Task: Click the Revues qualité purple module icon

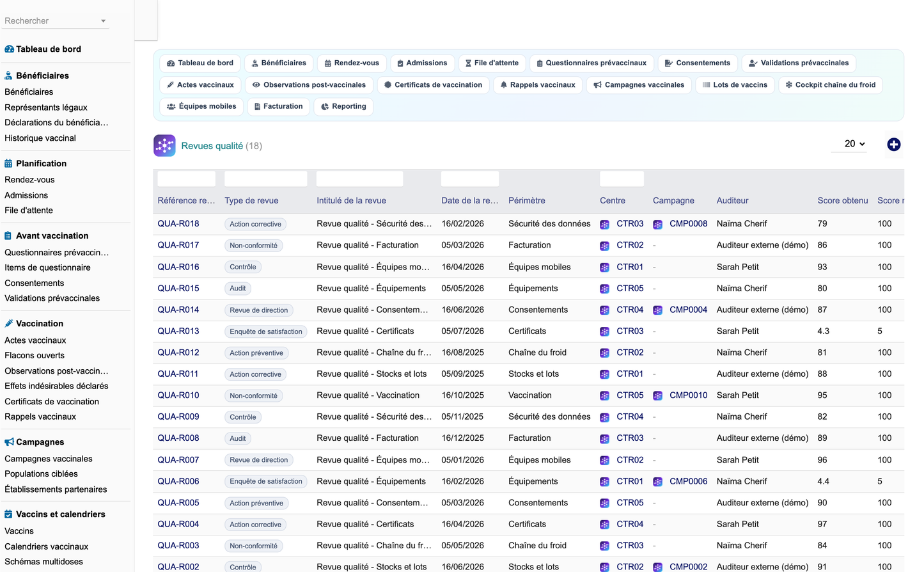Action: [164, 146]
